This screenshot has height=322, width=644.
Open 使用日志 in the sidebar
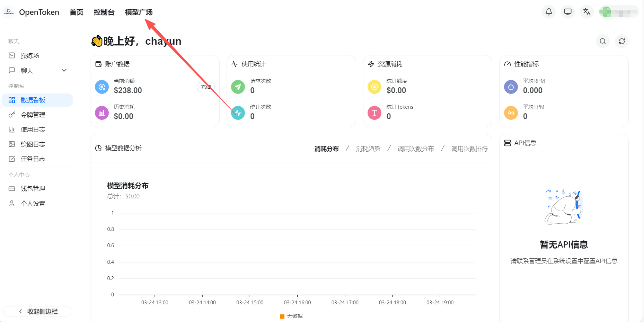(x=37, y=129)
